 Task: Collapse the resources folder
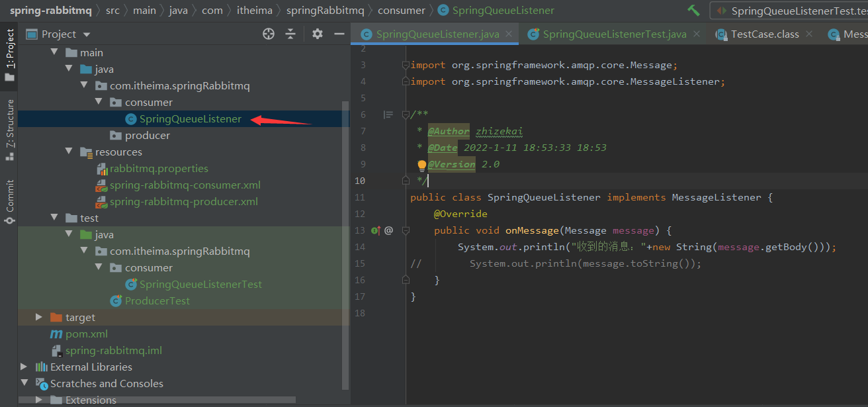(x=69, y=152)
